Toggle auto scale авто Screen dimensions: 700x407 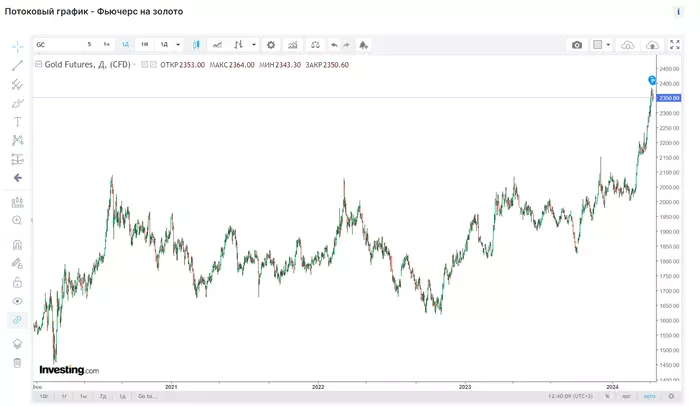click(x=650, y=396)
